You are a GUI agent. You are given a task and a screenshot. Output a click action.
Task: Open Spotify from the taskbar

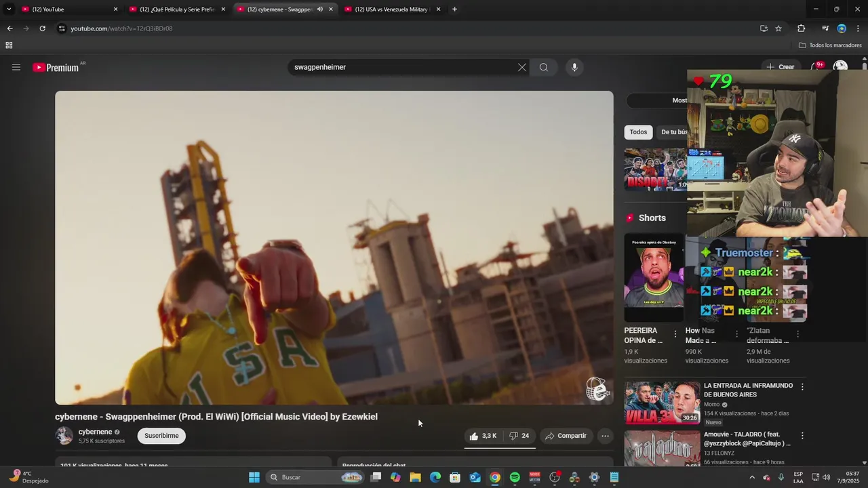click(x=515, y=477)
